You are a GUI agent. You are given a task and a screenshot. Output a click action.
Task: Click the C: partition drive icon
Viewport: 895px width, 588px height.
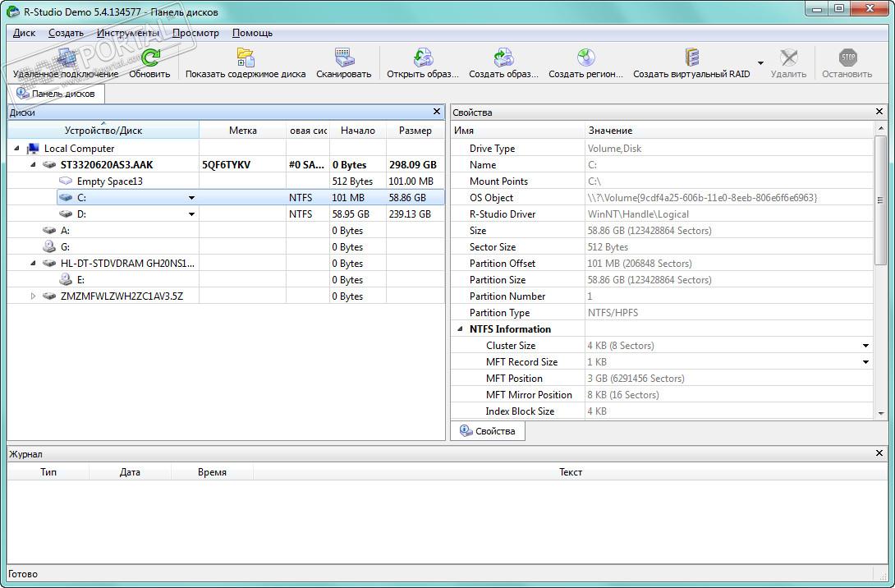coord(66,198)
